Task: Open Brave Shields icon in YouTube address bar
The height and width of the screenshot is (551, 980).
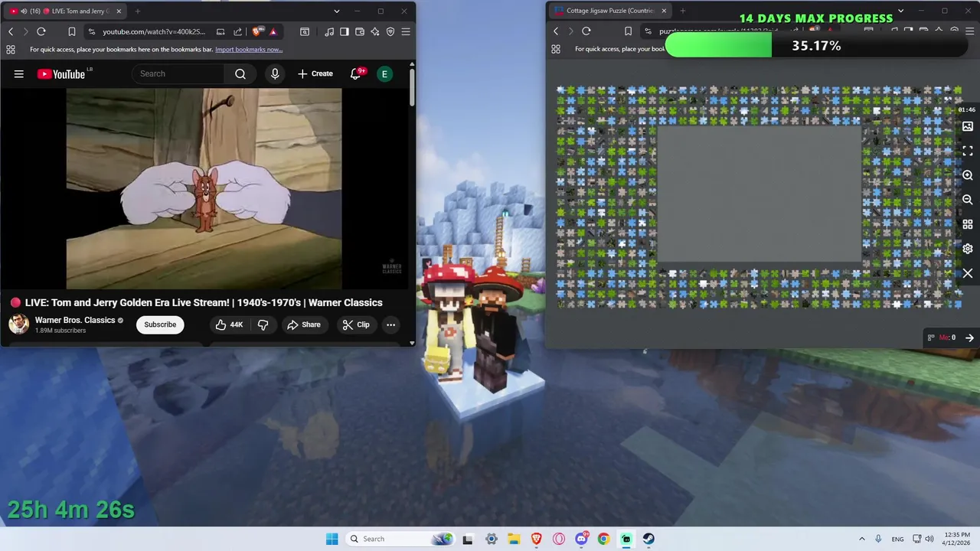Action: click(x=257, y=31)
